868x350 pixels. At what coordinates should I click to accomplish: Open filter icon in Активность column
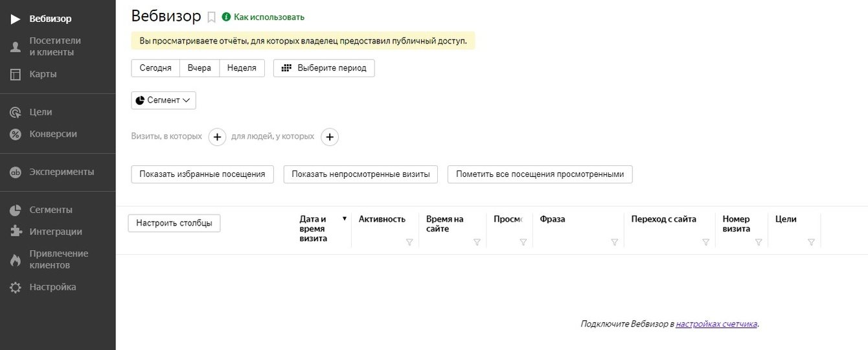(409, 242)
